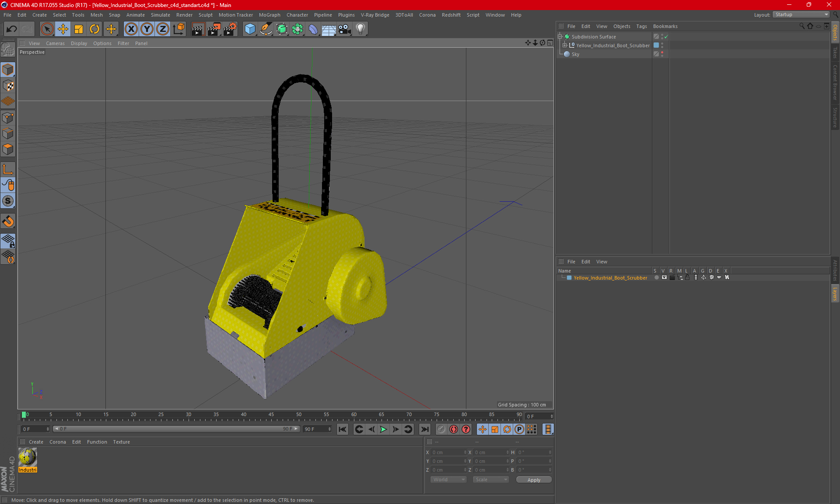Add a Light object with the bulb icon
This screenshot has width=840, height=504.
[x=360, y=29]
